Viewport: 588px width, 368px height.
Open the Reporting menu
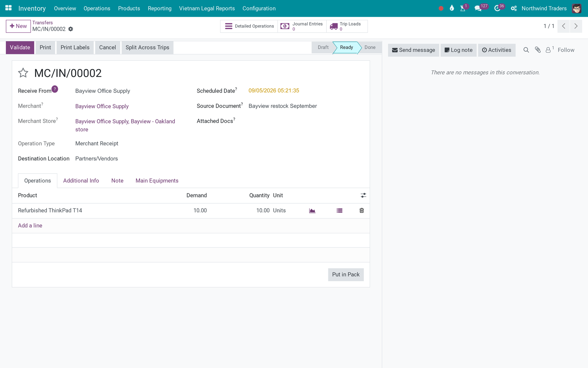click(x=160, y=8)
